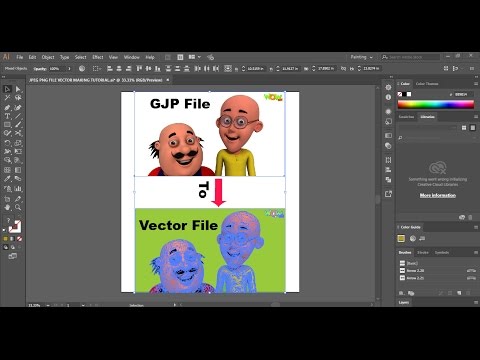480x360 pixels.
Task: Click the hex color value field
Action: 464,95
